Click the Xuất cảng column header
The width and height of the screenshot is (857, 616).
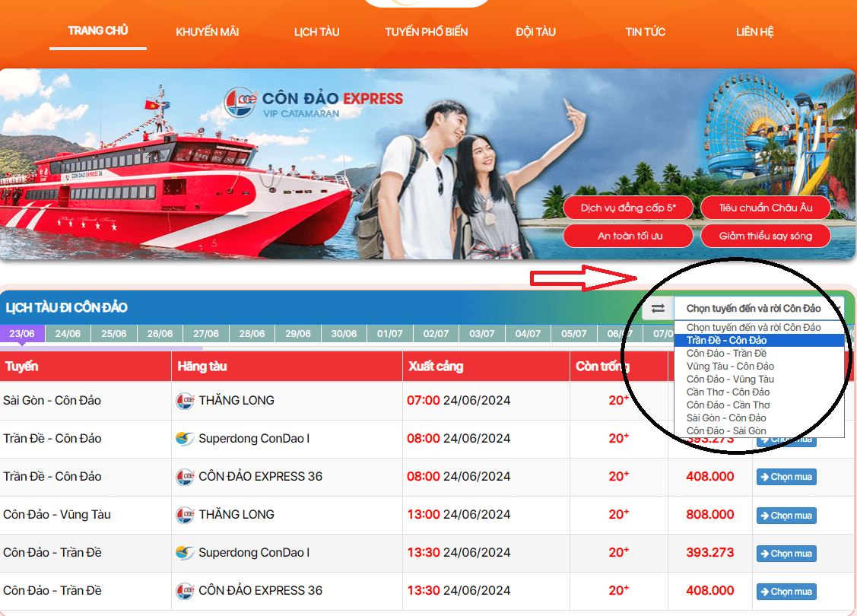(487, 367)
